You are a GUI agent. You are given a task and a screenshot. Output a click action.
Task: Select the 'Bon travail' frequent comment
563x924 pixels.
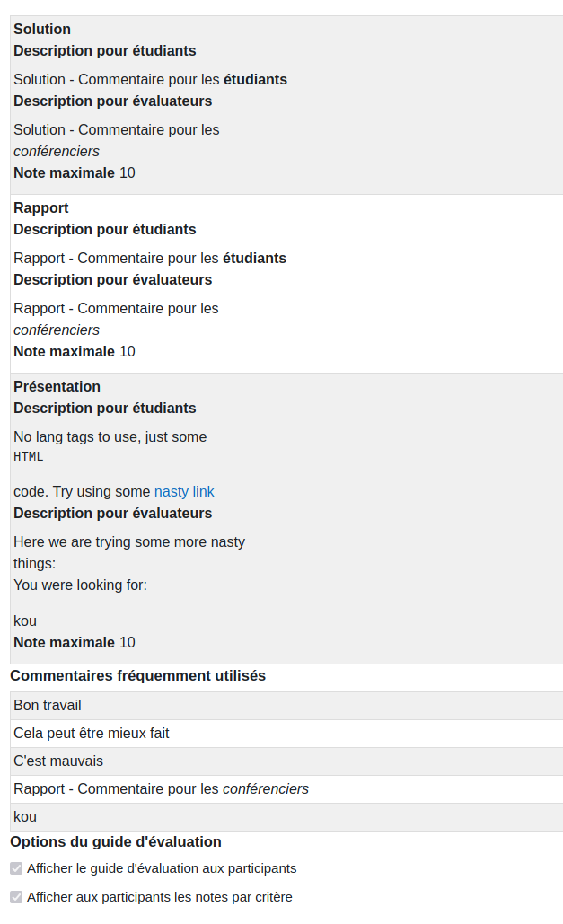(x=286, y=706)
